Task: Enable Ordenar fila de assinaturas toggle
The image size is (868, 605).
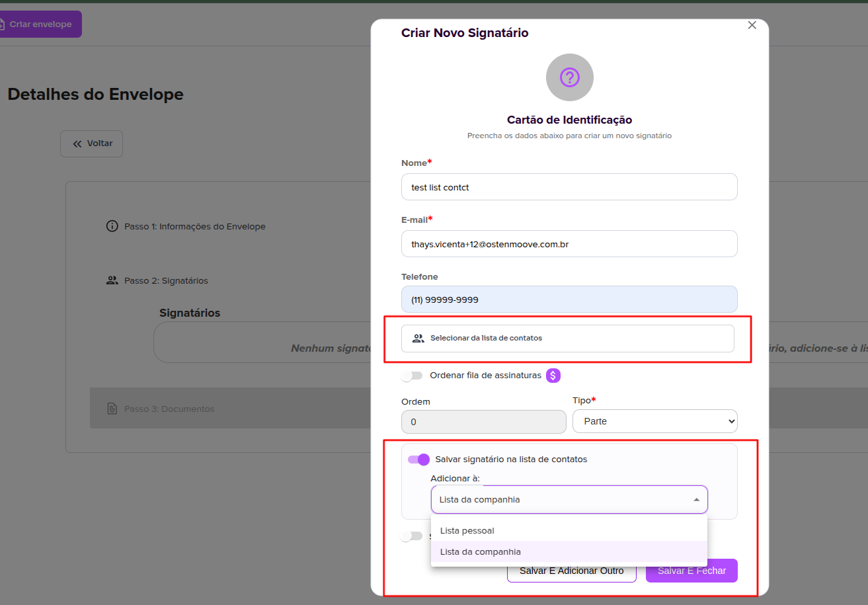Action: (x=413, y=376)
